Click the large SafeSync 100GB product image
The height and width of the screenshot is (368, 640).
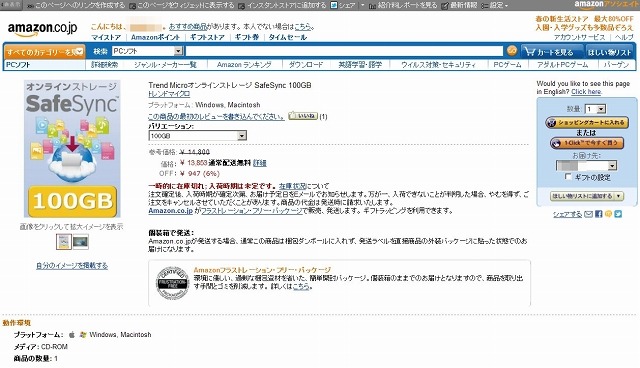click(72, 149)
